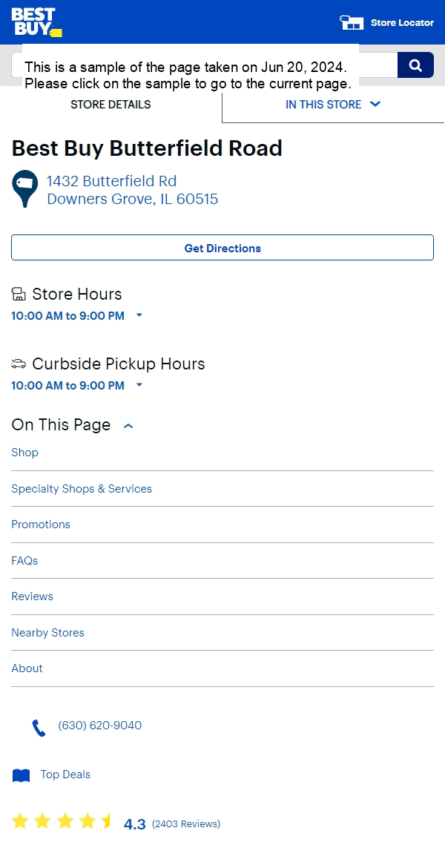Call the (630) 620-9040 phone link

[x=99, y=725]
